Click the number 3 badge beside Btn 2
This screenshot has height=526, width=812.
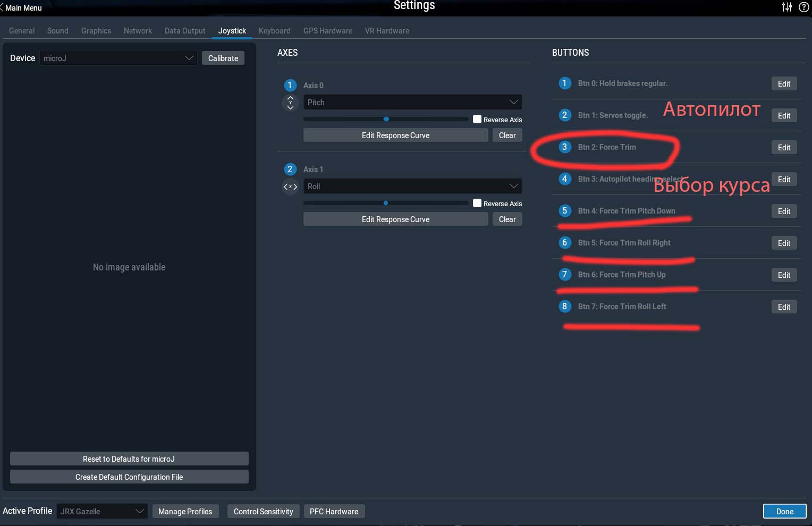point(564,147)
